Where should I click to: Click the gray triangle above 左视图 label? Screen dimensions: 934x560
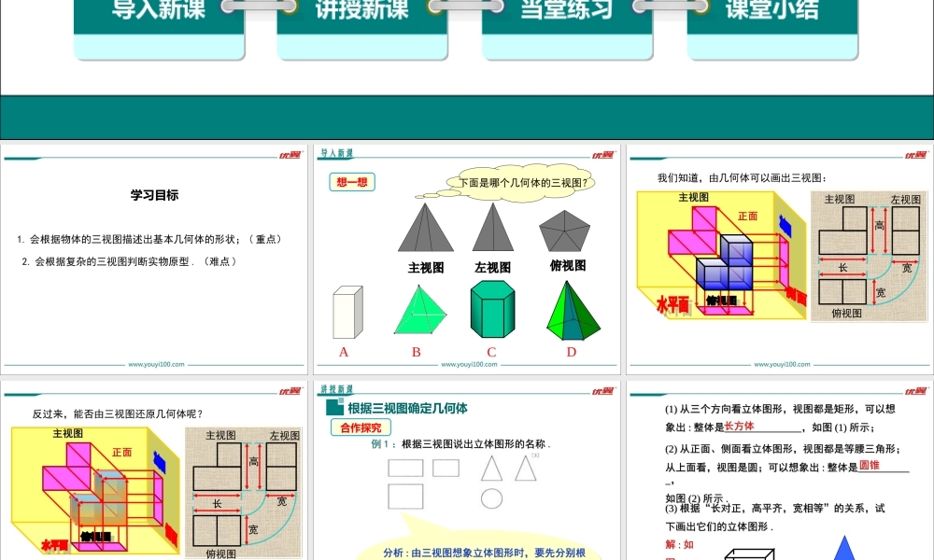(492, 229)
